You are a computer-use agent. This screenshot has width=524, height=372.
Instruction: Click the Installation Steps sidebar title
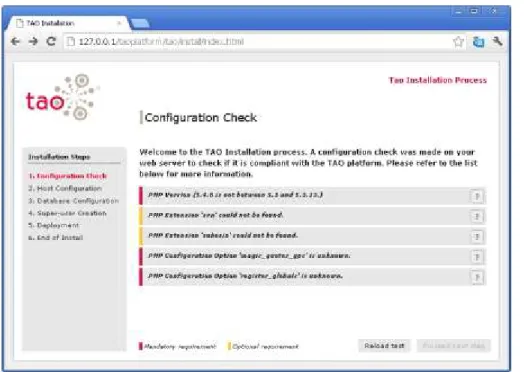[x=59, y=157]
